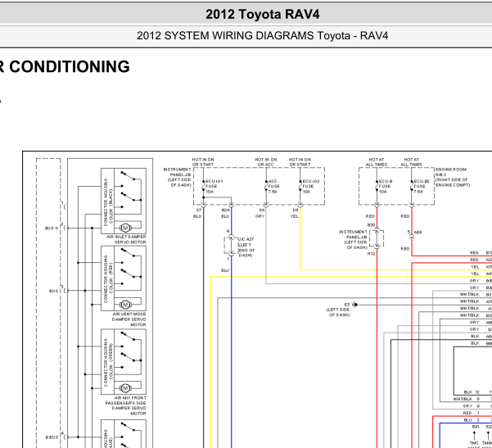
Task: Click '2012 SYSTEM WIRING DIAGRAMS Toyota - RAV4' subtitle
Action: pyautogui.click(x=262, y=36)
